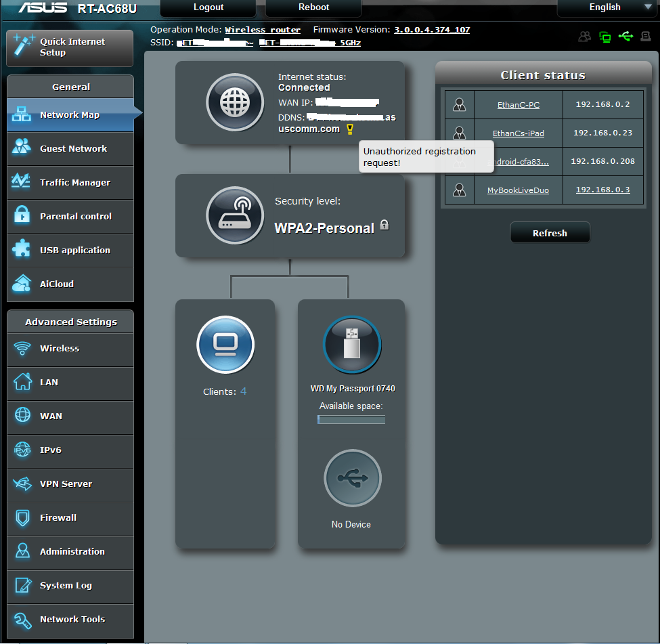The height and width of the screenshot is (644, 660).
Task: Open the English language dropdown
Action: (609, 7)
